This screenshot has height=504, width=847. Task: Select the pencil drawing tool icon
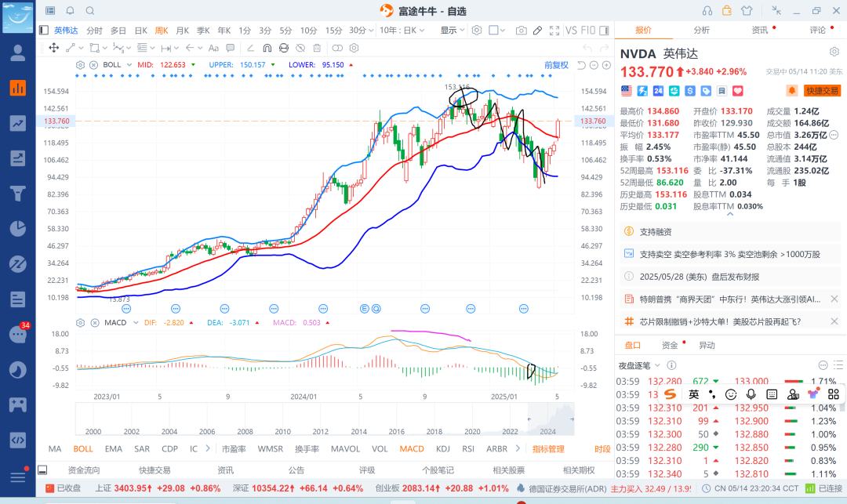click(x=538, y=31)
